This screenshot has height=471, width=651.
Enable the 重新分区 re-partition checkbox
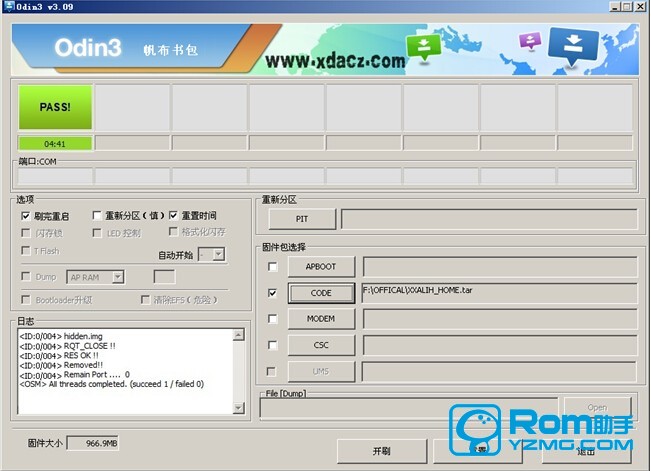[x=97, y=216]
